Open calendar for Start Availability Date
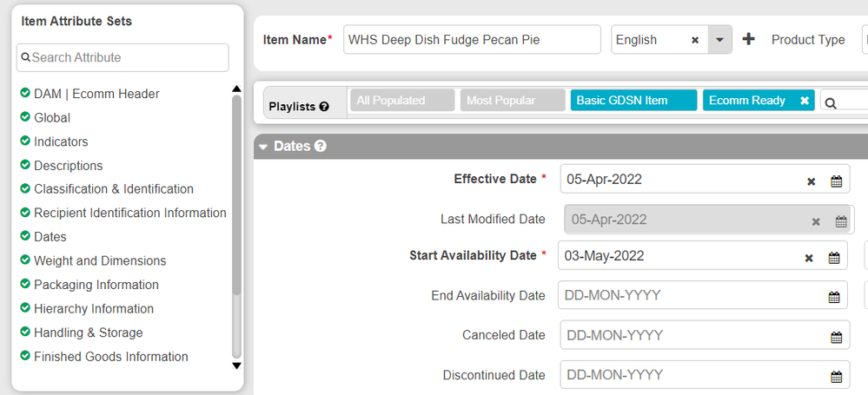The width and height of the screenshot is (868, 395). click(x=833, y=258)
